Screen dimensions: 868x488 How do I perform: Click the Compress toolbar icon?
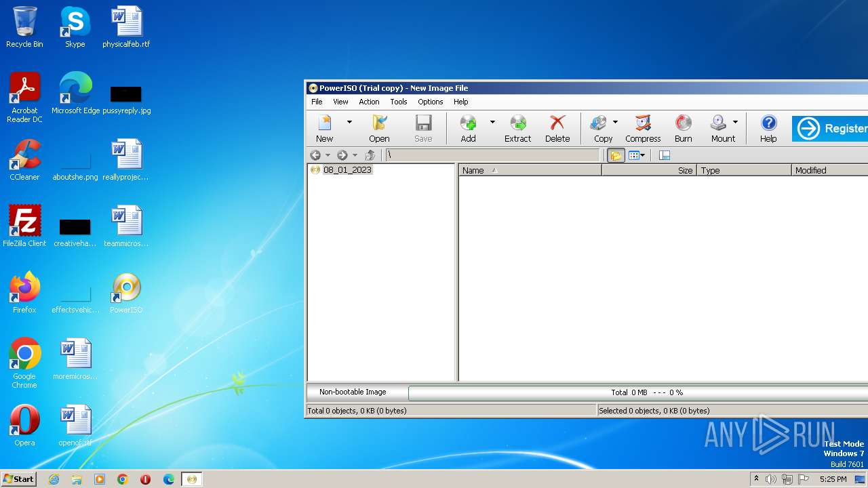point(643,128)
